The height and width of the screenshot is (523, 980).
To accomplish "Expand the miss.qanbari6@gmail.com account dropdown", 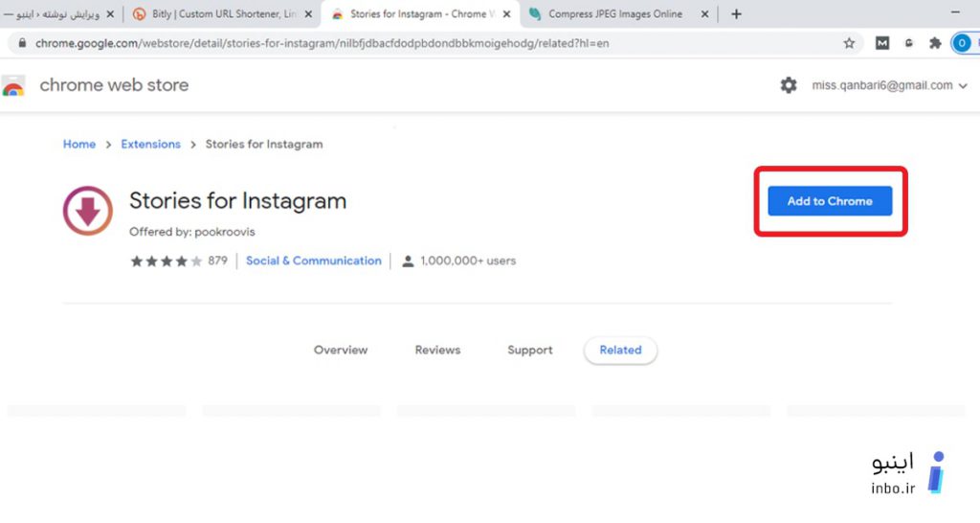I will 889,85.
